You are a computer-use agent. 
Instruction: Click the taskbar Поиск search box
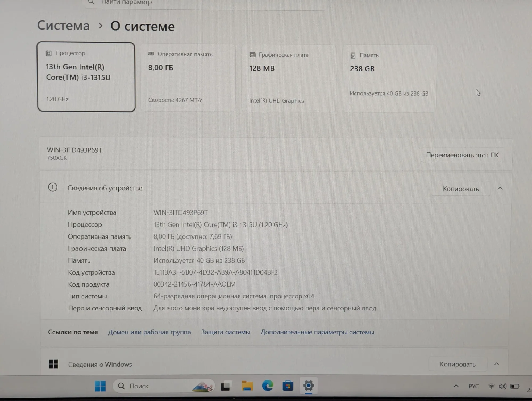click(164, 386)
